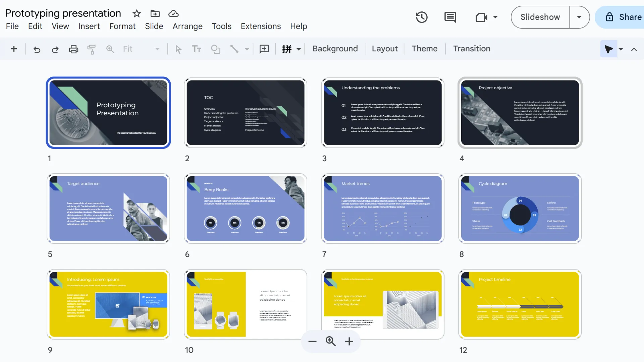Click the Add comment toolbar icon

264,49
